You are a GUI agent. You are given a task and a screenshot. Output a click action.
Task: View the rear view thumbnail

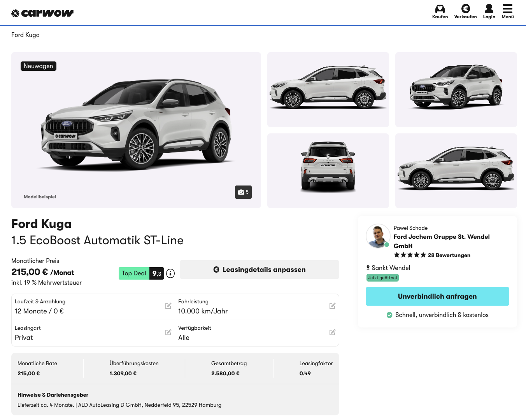(x=328, y=171)
